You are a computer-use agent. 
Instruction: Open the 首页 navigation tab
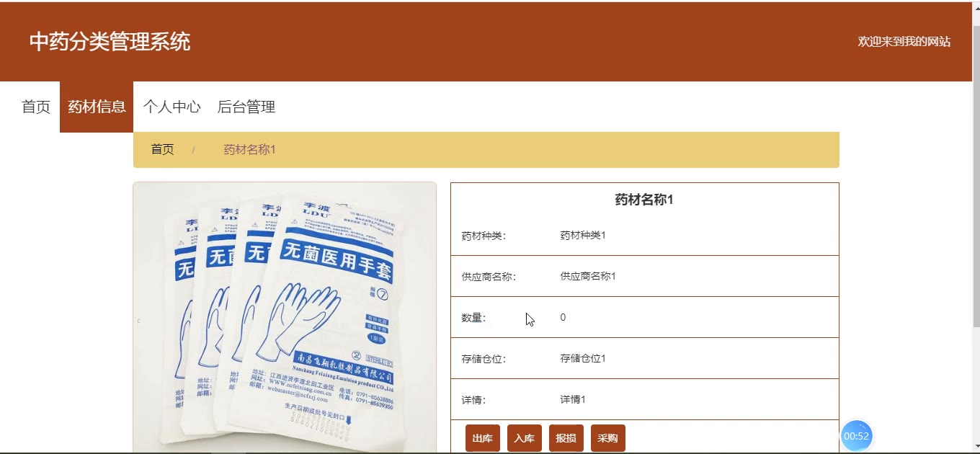[36, 107]
